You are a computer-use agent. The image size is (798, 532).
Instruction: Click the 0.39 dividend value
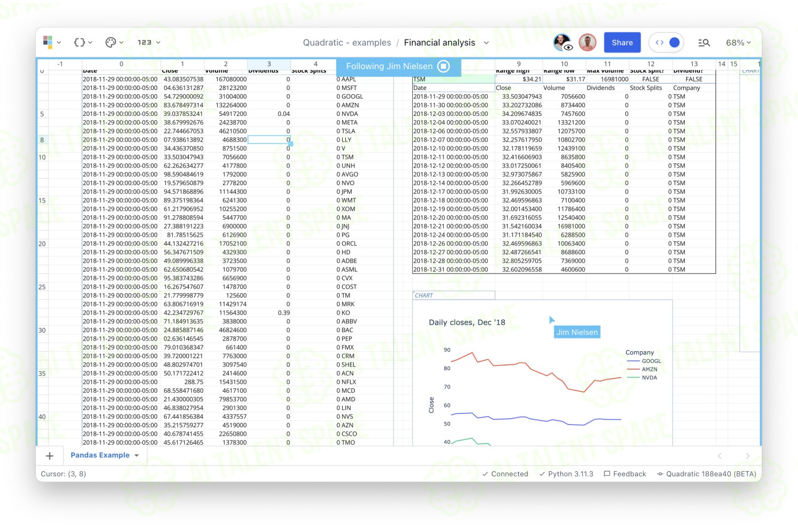pyautogui.click(x=284, y=313)
